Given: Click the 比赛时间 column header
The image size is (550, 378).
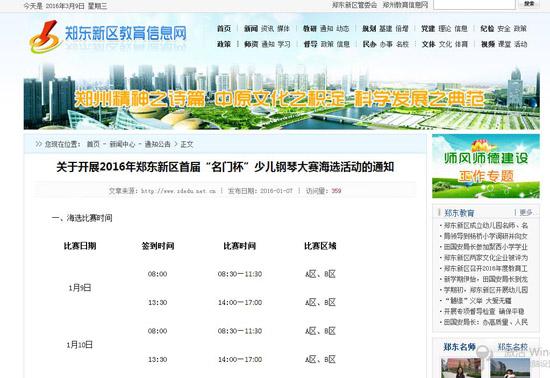Looking at the screenshot, I should 240,246.
